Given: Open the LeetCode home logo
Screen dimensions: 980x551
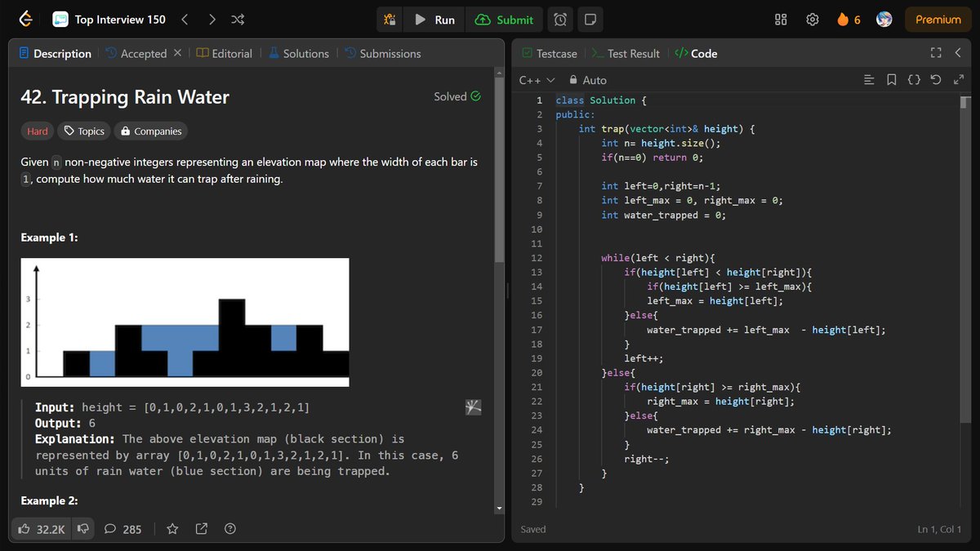Looking at the screenshot, I should click(26, 20).
